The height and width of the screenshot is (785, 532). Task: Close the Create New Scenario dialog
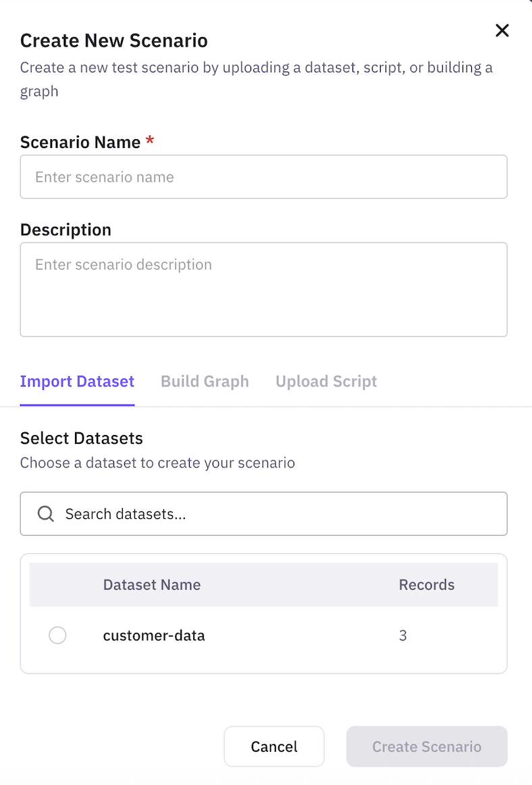[x=502, y=30]
